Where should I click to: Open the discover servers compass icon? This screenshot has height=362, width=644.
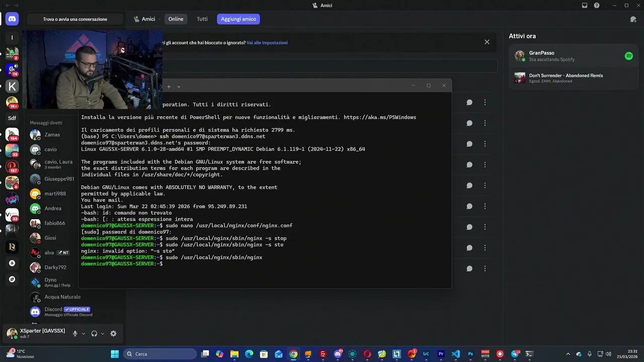[12, 279]
